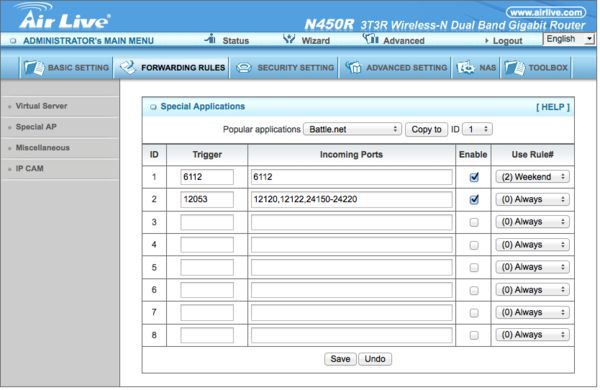
Task: Open Use Rule dropdown for ID 7
Action: (532, 312)
